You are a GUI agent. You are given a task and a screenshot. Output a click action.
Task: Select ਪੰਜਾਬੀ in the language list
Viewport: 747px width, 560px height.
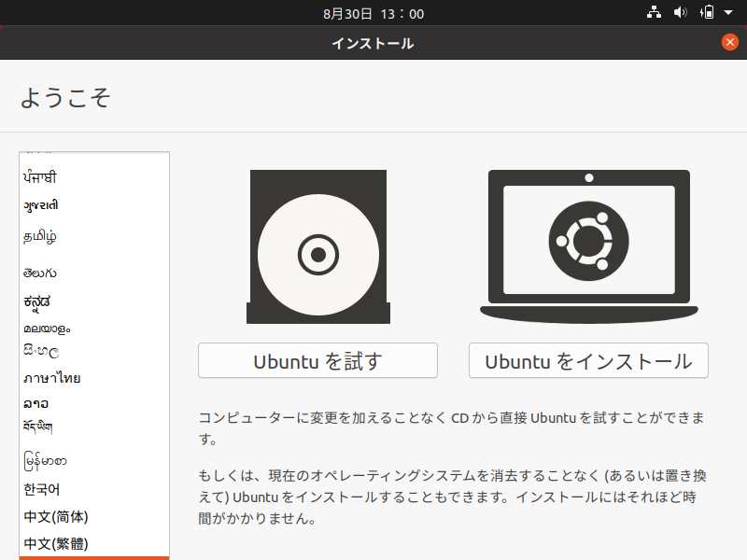coord(94,177)
